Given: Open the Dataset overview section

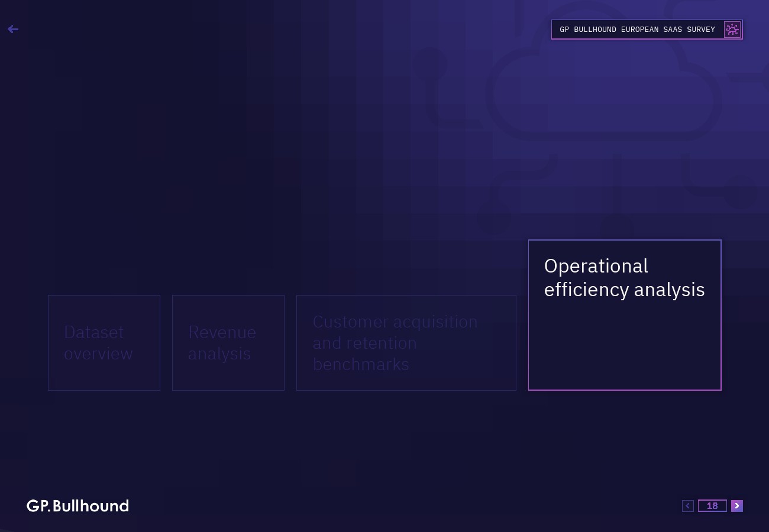Looking at the screenshot, I should 104,343.
